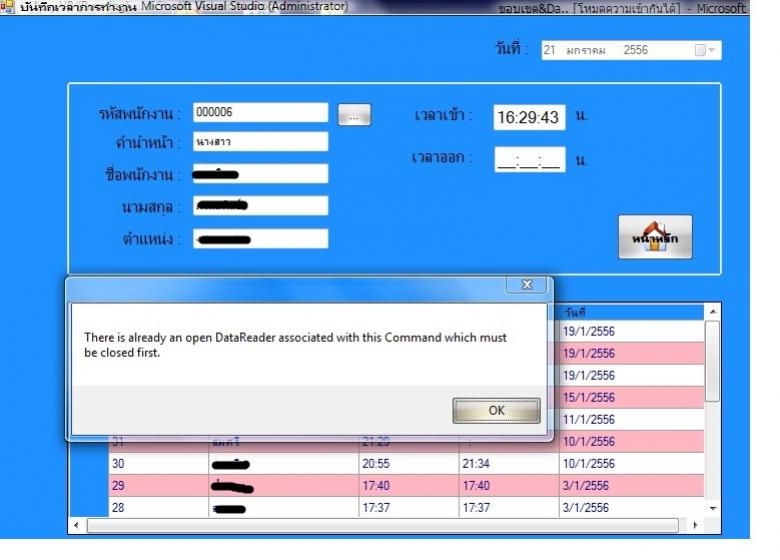The height and width of the screenshot is (560, 780).
Task: Click the employee surname field
Action: 261,205
